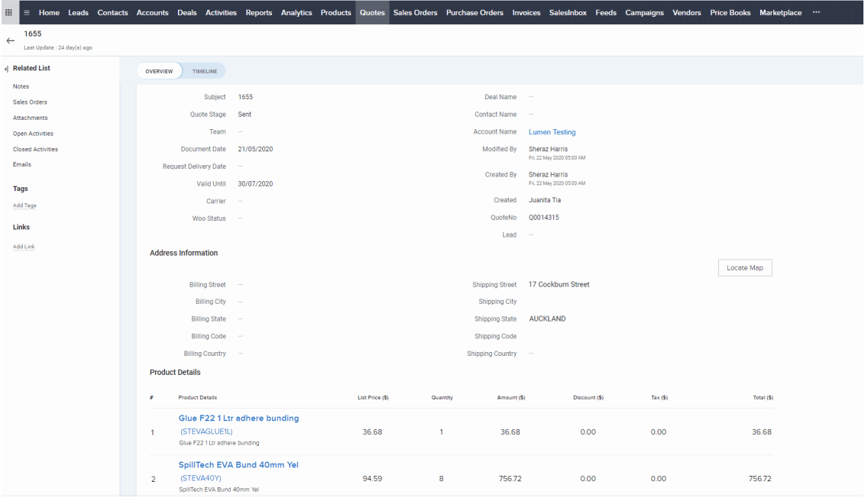Jump to Notes in Related List

click(x=21, y=86)
